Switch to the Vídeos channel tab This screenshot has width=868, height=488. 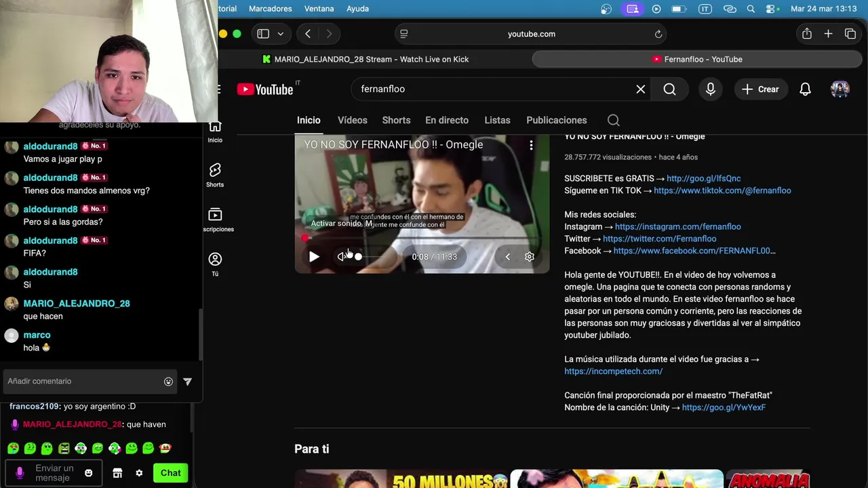click(353, 120)
